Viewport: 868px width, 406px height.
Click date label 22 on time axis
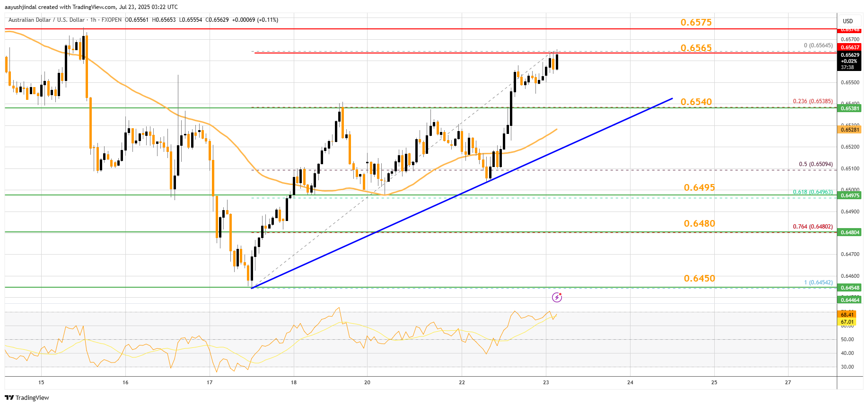pyautogui.click(x=462, y=382)
